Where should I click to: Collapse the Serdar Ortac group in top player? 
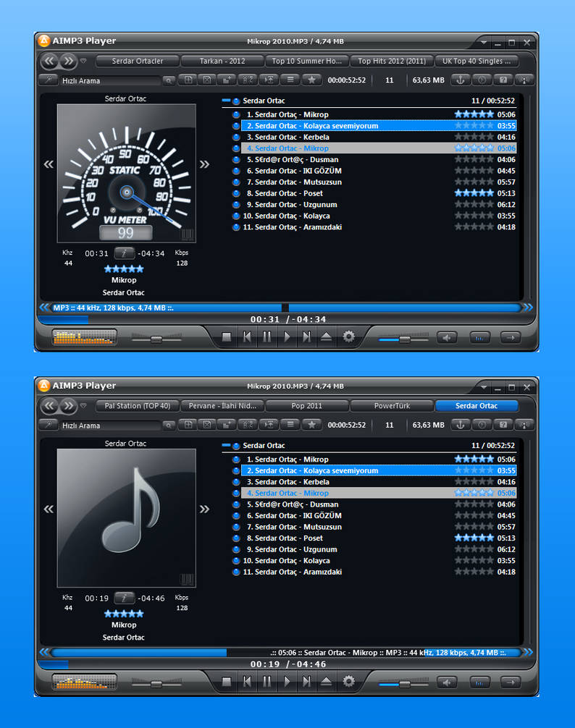pyautogui.click(x=226, y=101)
